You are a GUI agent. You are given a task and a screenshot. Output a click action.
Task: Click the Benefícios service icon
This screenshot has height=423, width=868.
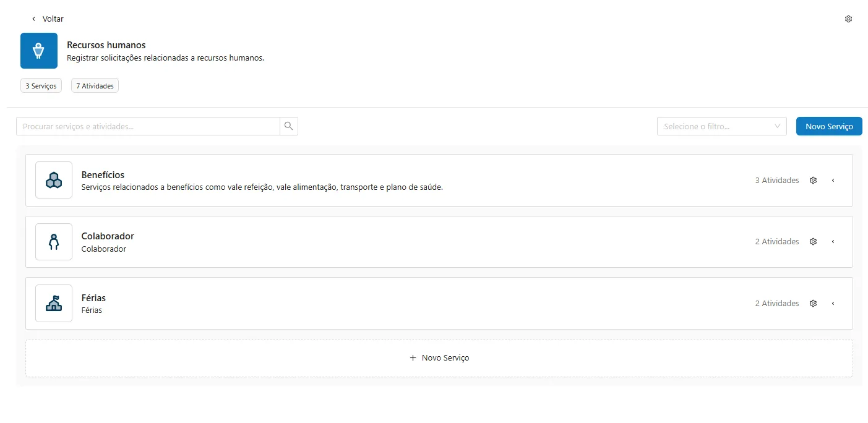54,180
